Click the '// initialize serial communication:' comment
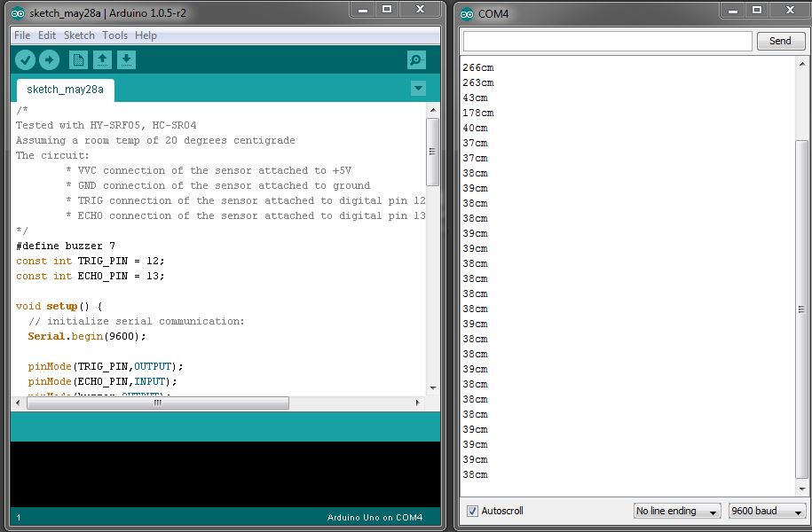812x532 pixels. pyautogui.click(x=136, y=321)
